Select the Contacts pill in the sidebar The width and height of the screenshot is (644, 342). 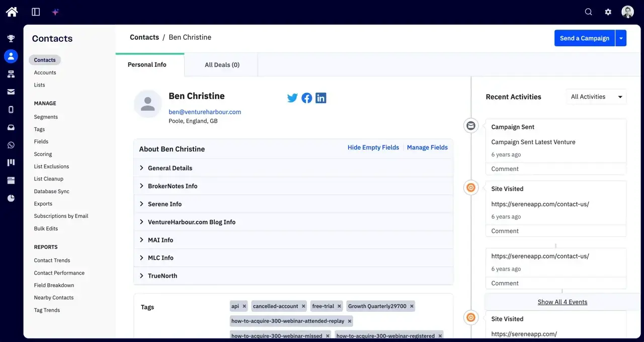(x=45, y=60)
